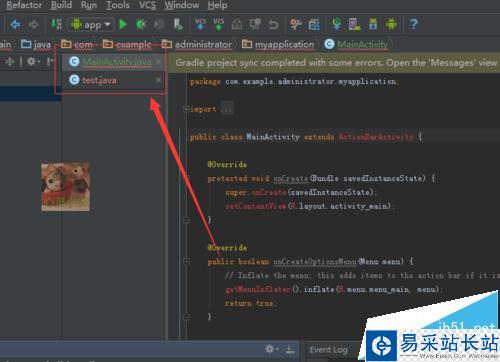Open the Refactor menu
500x362 pixels.
[24, 5]
